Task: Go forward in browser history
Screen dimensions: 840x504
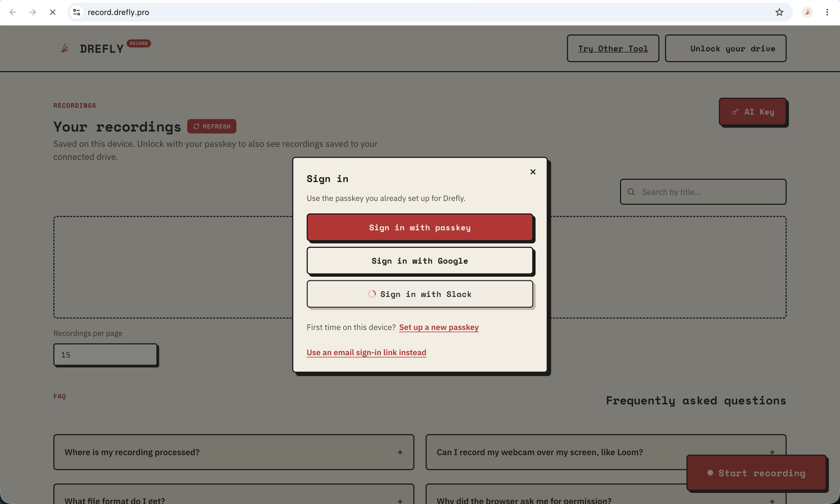Action: click(x=32, y=12)
